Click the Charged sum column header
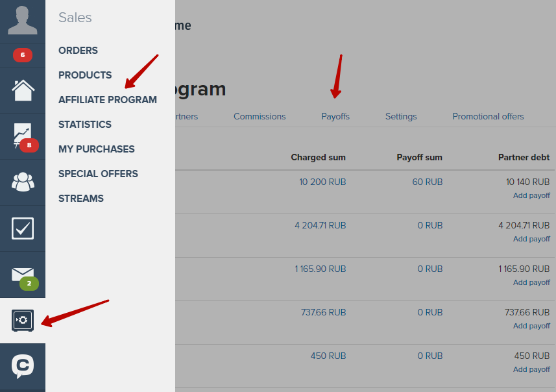Image resolution: width=556 pixels, height=392 pixels. coord(318,157)
